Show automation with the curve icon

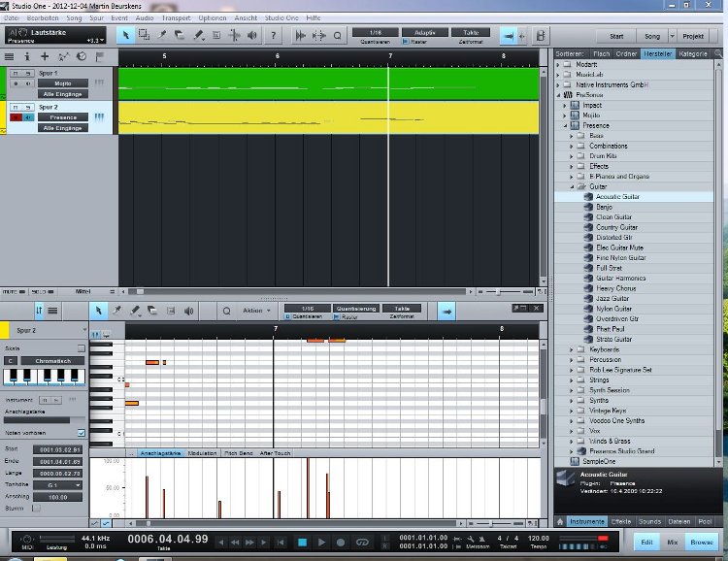63,56
